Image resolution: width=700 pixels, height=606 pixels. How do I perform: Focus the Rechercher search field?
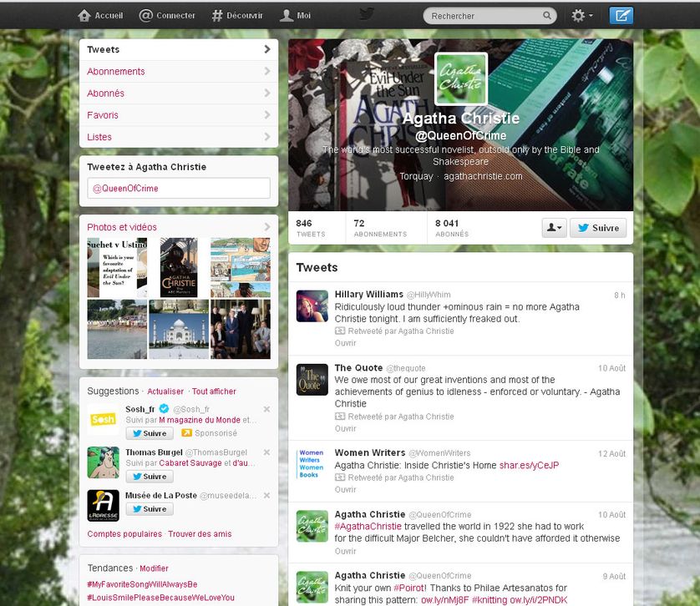(489, 16)
